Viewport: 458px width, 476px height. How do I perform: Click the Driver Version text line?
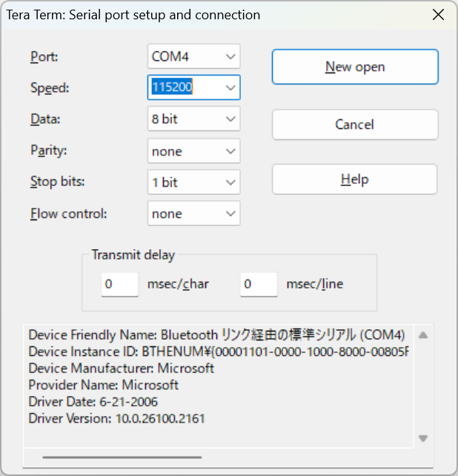pyautogui.click(x=116, y=419)
